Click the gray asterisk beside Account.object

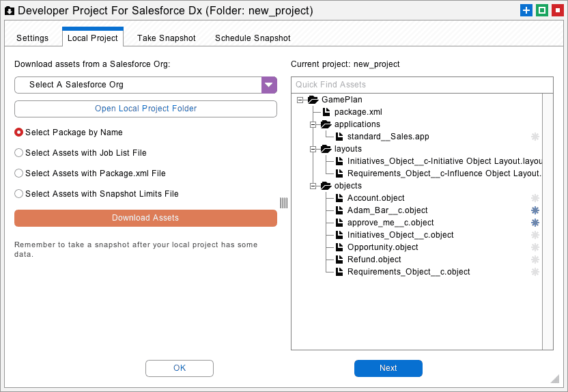pyautogui.click(x=535, y=198)
